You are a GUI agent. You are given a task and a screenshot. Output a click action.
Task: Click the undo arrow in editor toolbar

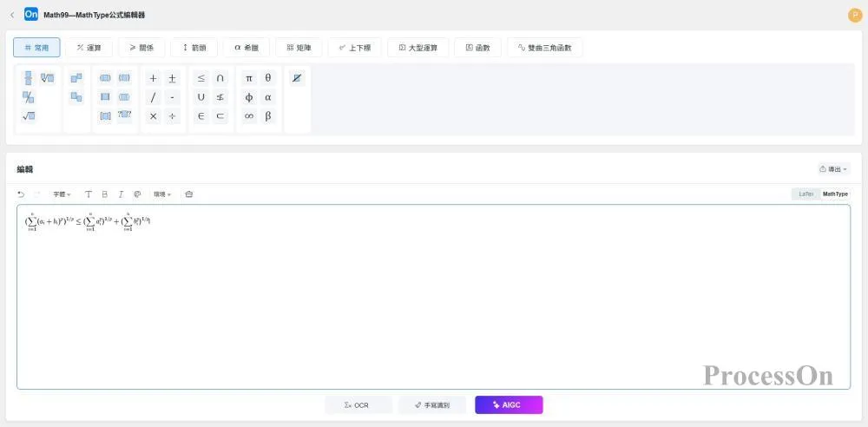pos(21,194)
